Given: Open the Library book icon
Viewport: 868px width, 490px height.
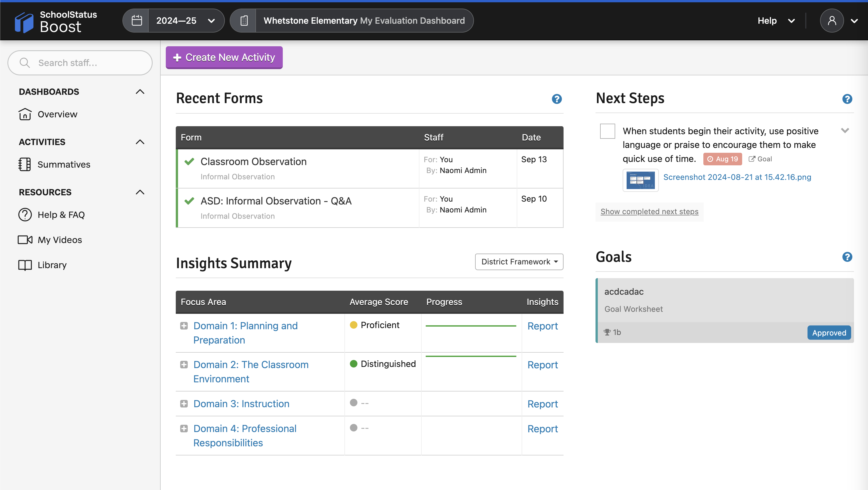Looking at the screenshot, I should tap(25, 265).
